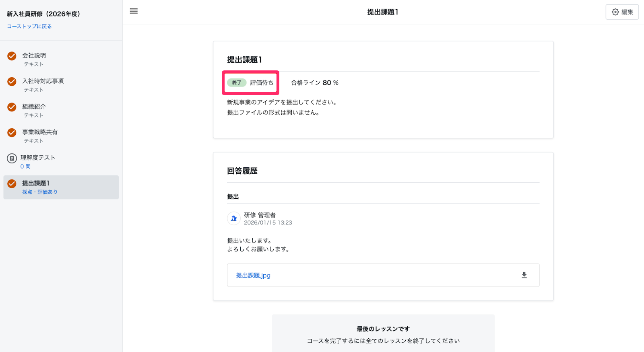Image resolution: width=644 pixels, height=352 pixels.
Task: Click the 2026/01/15 13:23 timestamp
Action: pos(268,222)
